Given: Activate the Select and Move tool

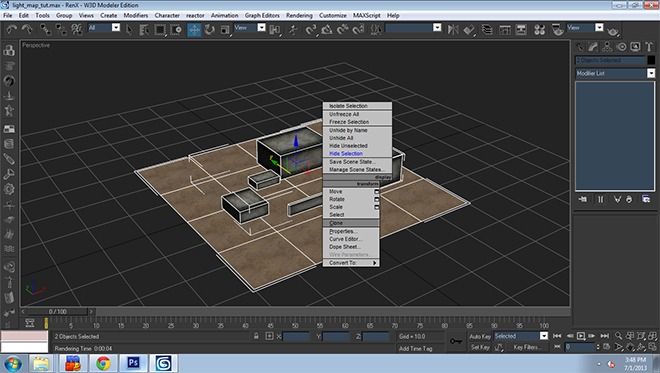Looking at the screenshot, I should pyautogui.click(x=194, y=30).
